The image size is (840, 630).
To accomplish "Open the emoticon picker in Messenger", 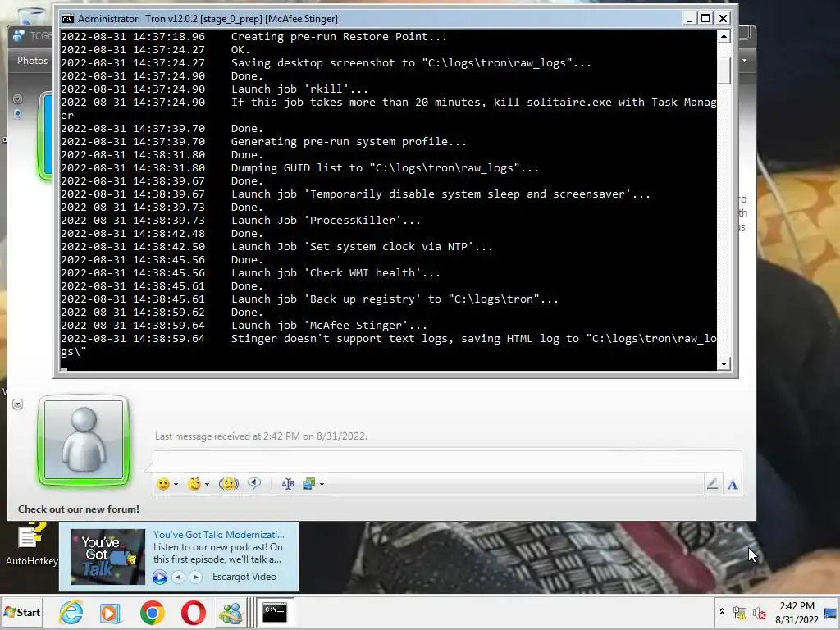I will 163,484.
